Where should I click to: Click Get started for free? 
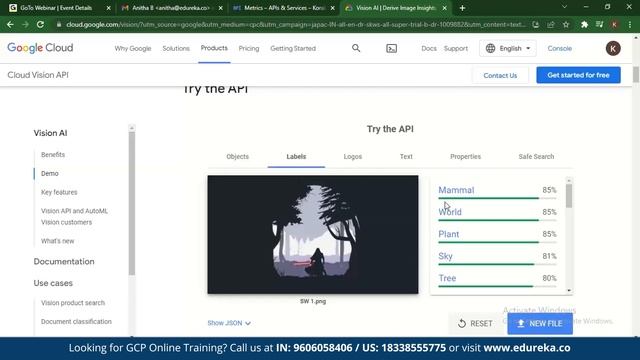578,75
